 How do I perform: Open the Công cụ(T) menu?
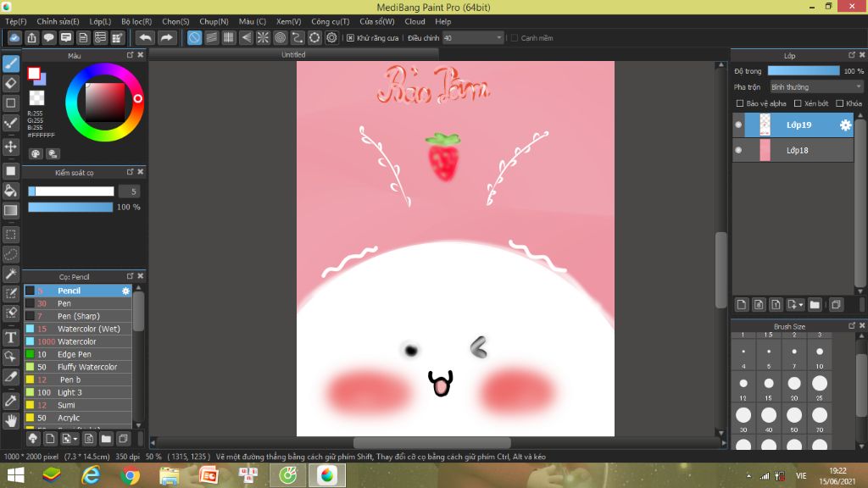pos(330,21)
